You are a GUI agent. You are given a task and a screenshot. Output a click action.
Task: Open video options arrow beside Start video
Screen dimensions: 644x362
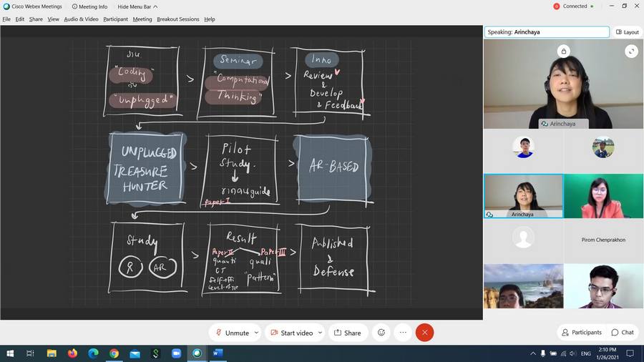click(x=320, y=333)
